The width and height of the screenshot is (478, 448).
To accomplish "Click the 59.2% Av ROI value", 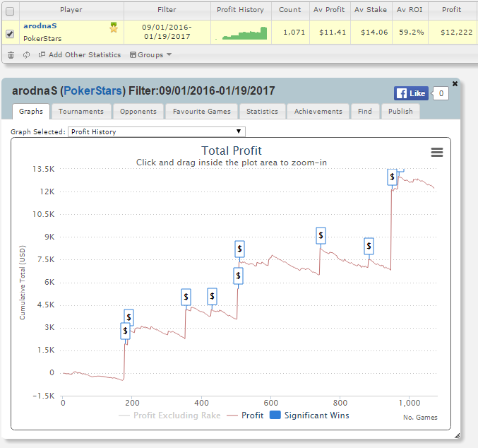I will [x=411, y=33].
